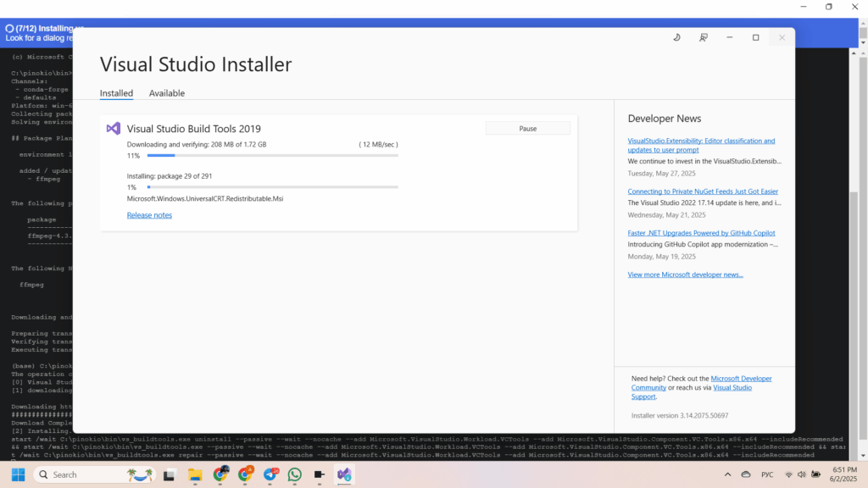Click 'Installing: package 29 of 291' text
868x488 pixels.
coord(170,176)
